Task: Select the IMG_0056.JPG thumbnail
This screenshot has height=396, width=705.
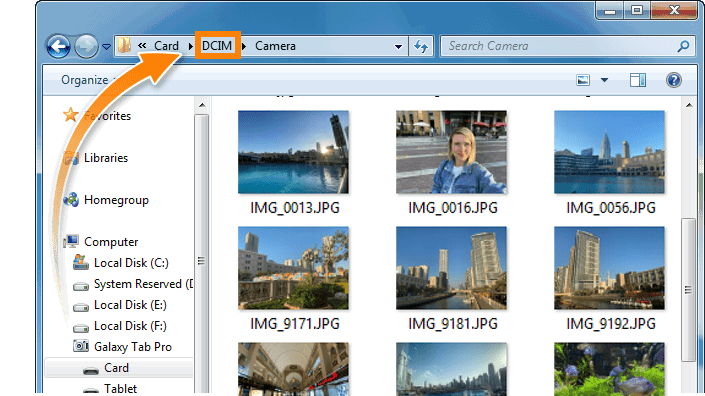Action: [x=609, y=152]
